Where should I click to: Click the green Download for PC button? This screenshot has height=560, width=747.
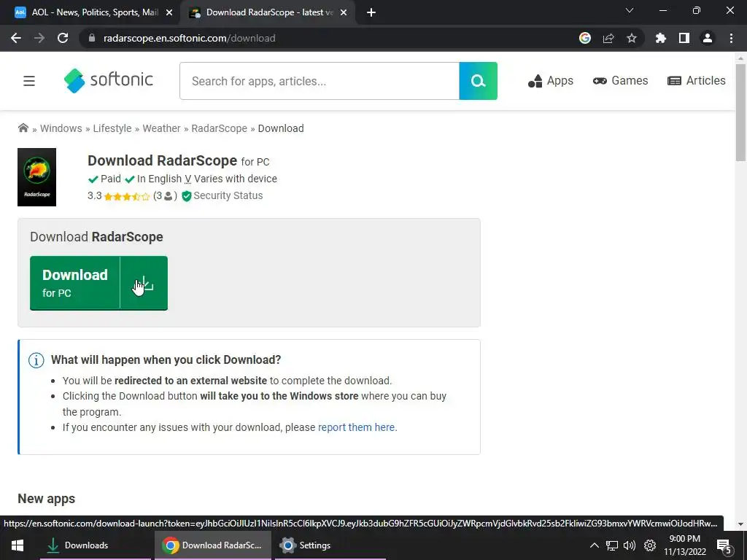tap(98, 284)
